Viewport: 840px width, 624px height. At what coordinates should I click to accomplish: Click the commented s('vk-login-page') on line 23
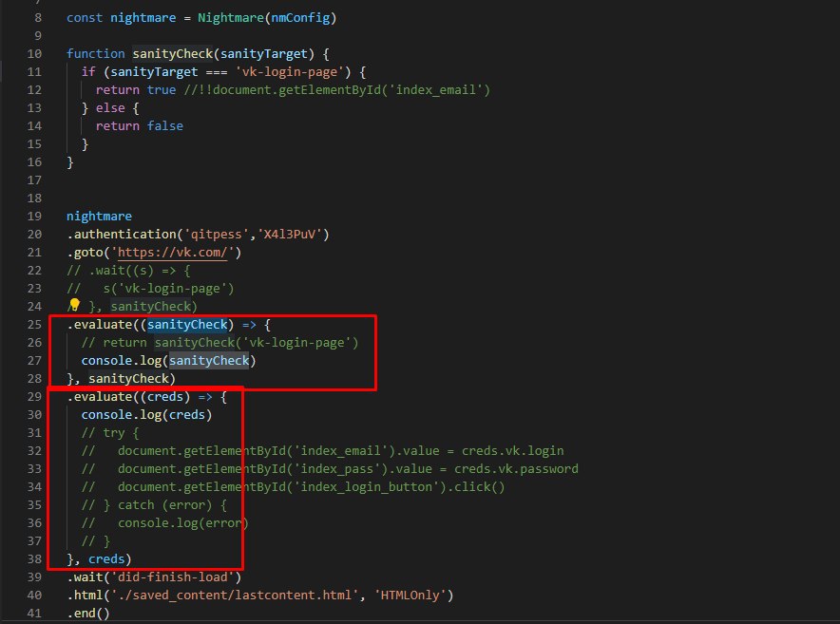coord(169,289)
